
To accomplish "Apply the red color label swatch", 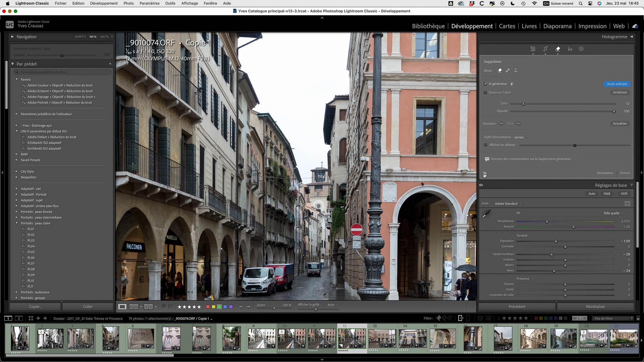I will [208, 306].
